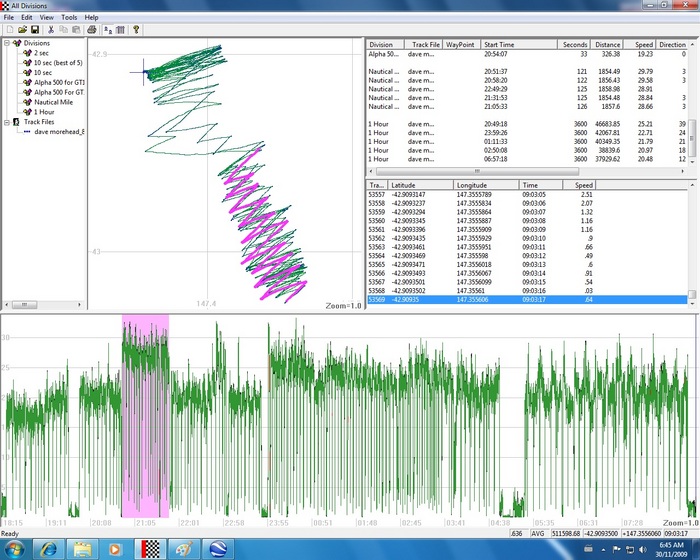Click the pink highlighted region in speed graph

click(x=145, y=416)
